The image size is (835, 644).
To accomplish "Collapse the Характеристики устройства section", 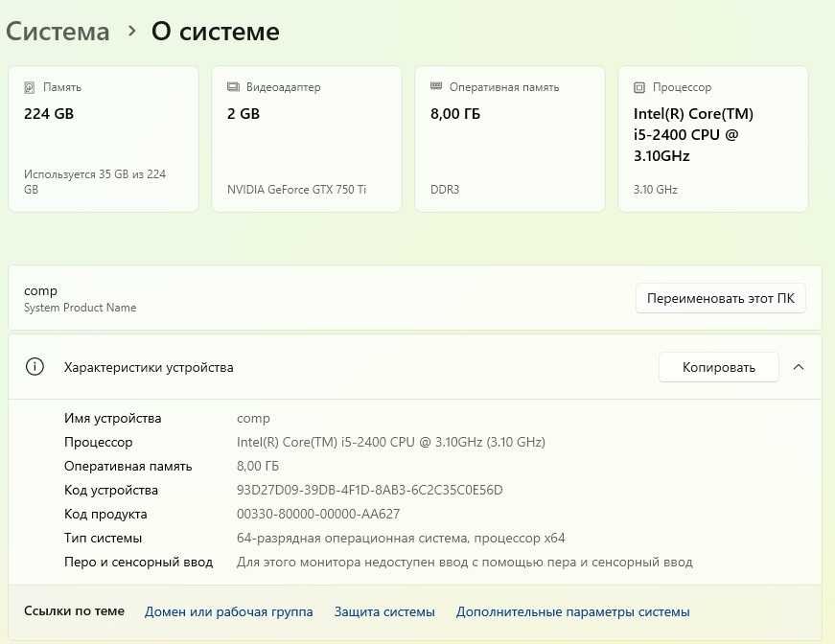I will coord(799,367).
